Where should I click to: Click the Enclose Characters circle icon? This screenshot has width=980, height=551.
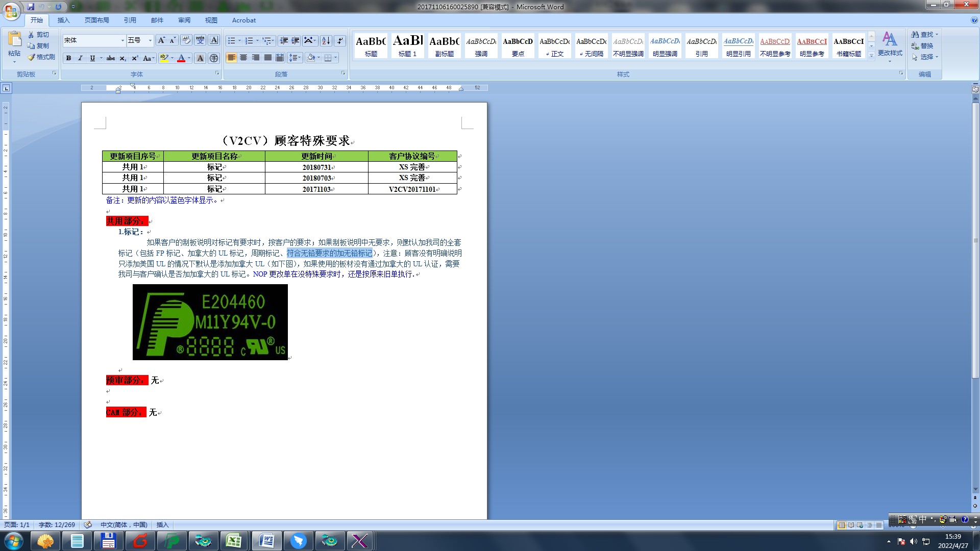pos(214,58)
